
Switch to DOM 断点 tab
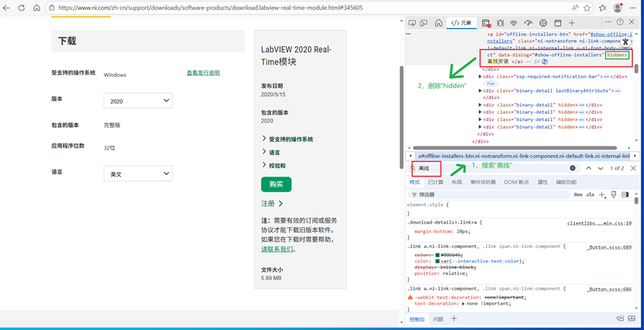[516, 182]
